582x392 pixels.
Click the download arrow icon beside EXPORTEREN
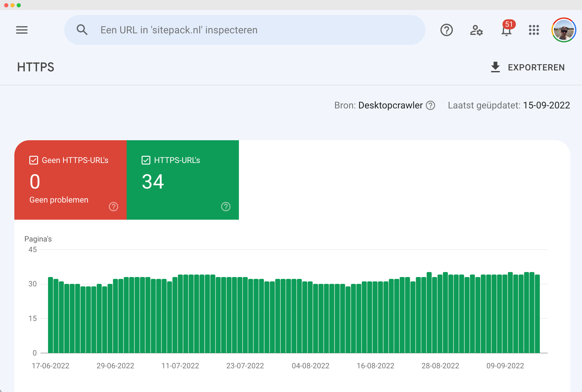tap(495, 67)
